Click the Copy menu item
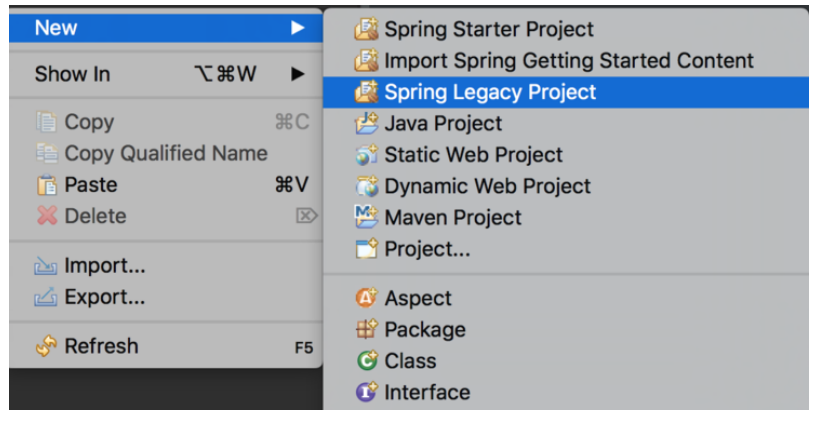 pyautogui.click(x=88, y=122)
